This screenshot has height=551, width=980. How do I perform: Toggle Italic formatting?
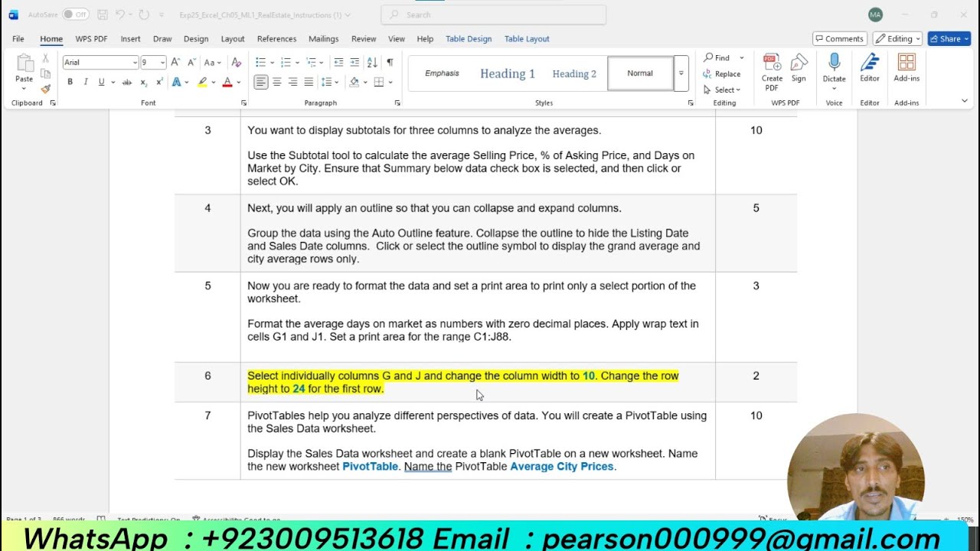[85, 82]
